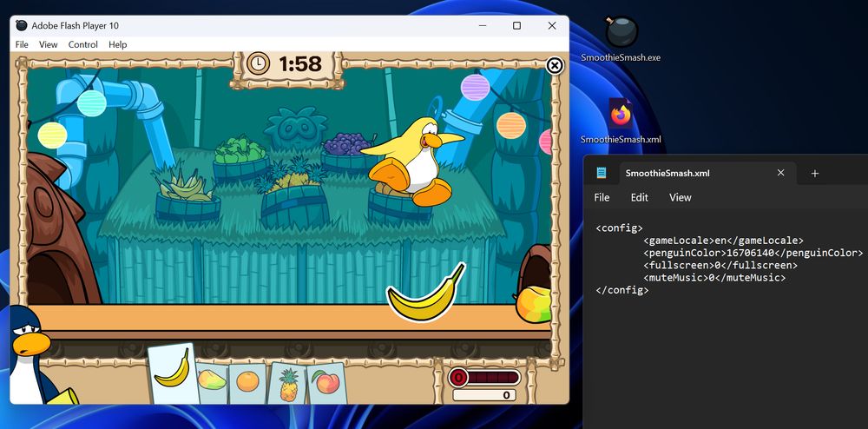Viewport: 868px width, 429px height.
Task: Open the Flash Player Control menu
Action: 83,45
